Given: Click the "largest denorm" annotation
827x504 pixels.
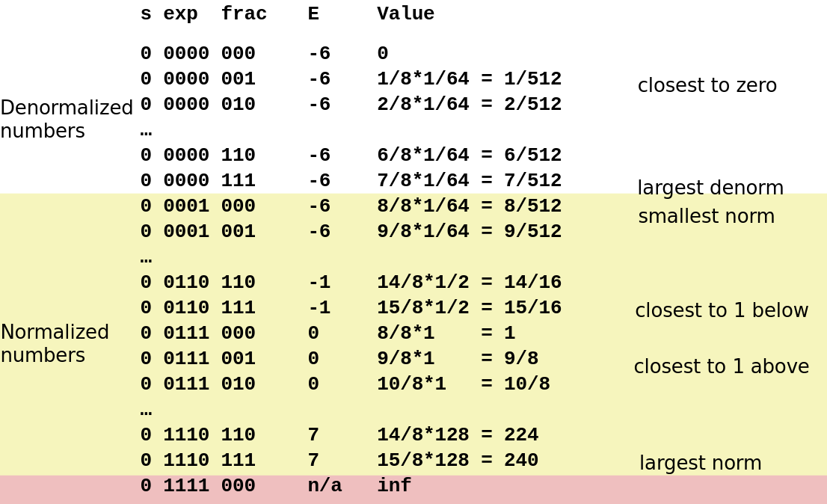Looking at the screenshot, I should tap(710, 188).
